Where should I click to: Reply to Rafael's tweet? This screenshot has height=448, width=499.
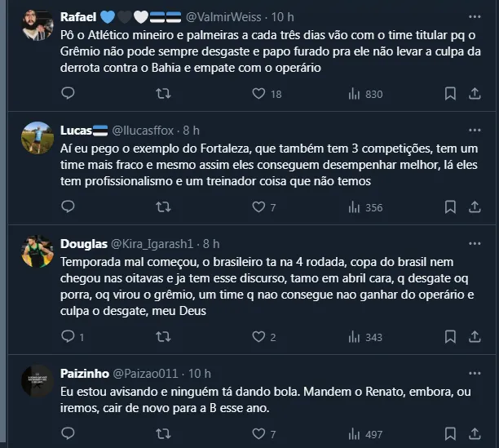tap(68, 94)
